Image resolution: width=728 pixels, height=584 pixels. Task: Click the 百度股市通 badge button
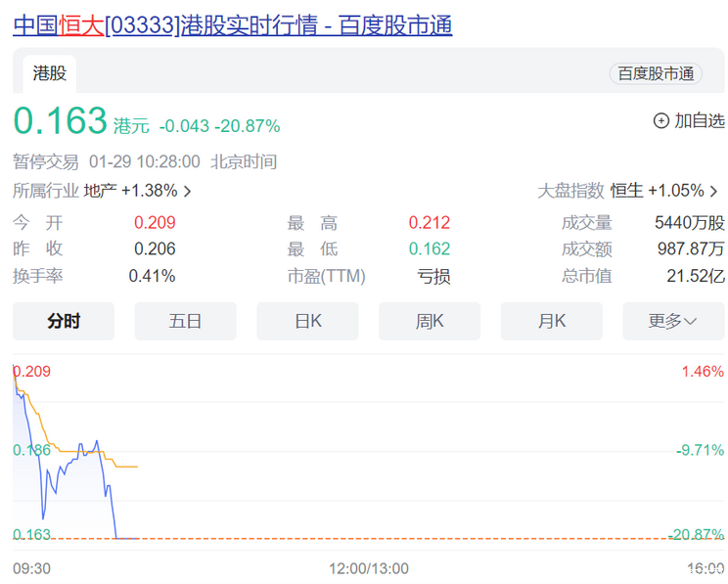(x=656, y=73)
